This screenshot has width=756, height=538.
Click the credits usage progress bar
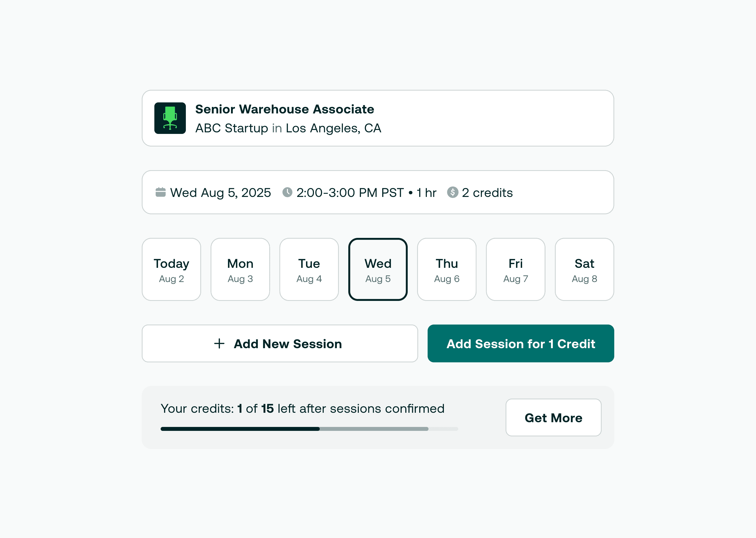click(x=309, y=429)
